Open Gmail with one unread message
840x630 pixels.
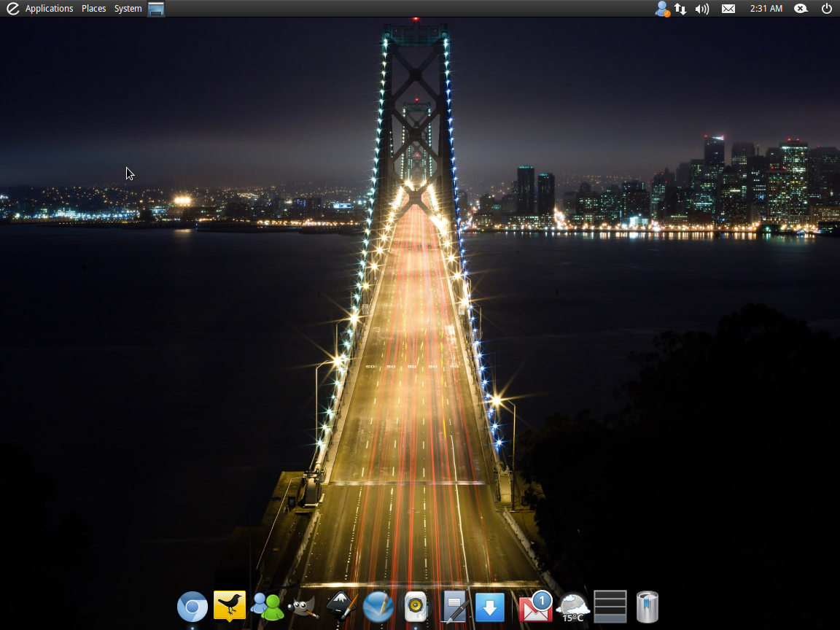pos(535,607)
